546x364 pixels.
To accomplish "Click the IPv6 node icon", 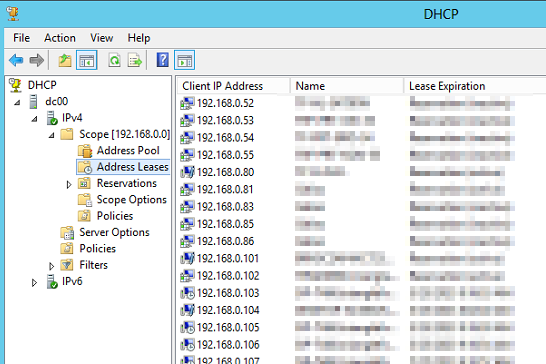I will coord(52,281).
